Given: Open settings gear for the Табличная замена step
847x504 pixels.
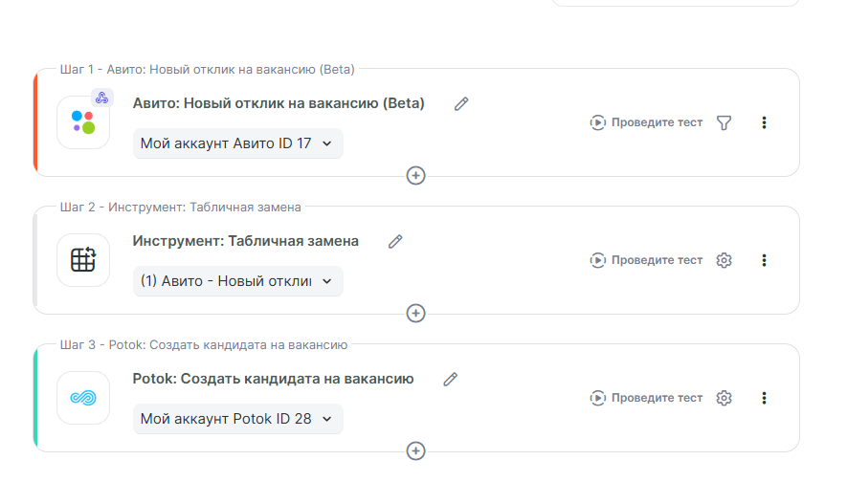Looking at the screenshot, I should pyautogui.click(x=724, y=260).
